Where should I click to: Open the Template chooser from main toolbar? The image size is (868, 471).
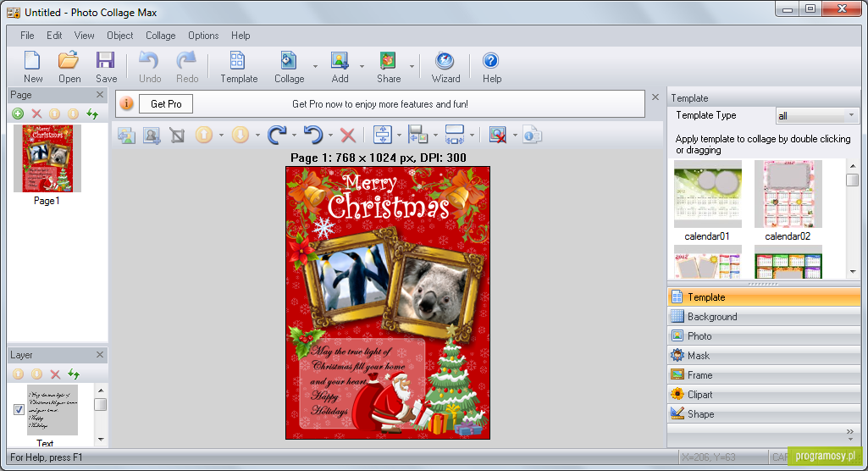[239, 61]
